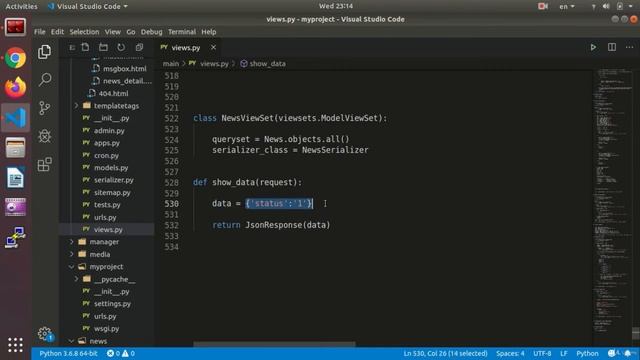
Task: Click show_data in the breadcrumb
Action: [267, 64]
